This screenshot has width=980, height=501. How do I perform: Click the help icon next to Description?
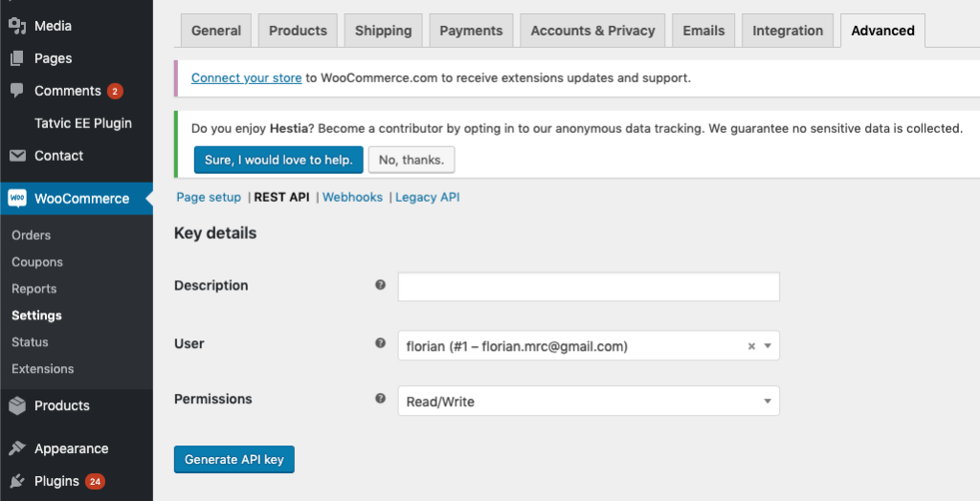(380, 285)
